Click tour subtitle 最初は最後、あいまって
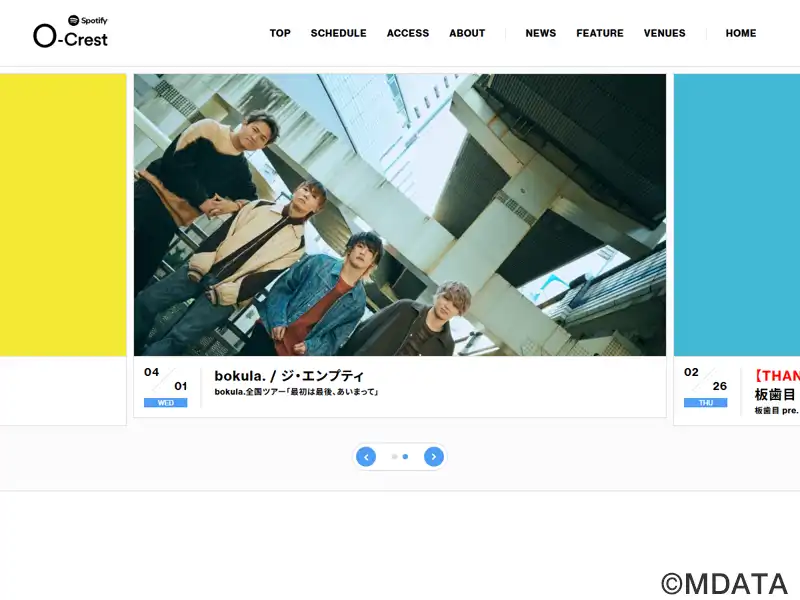This screenshot has width=800, height=600. pyautogui.click(x=296, y=392)
